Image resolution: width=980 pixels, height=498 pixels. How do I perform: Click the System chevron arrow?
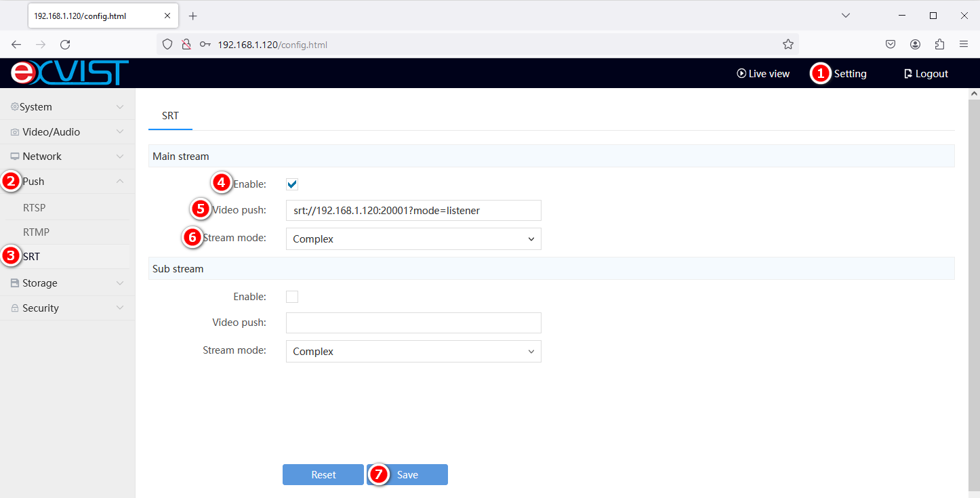click(120, 107)
